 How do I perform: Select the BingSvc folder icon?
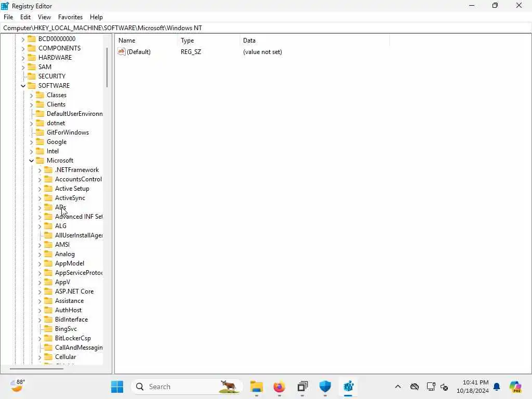pos(48,329)
